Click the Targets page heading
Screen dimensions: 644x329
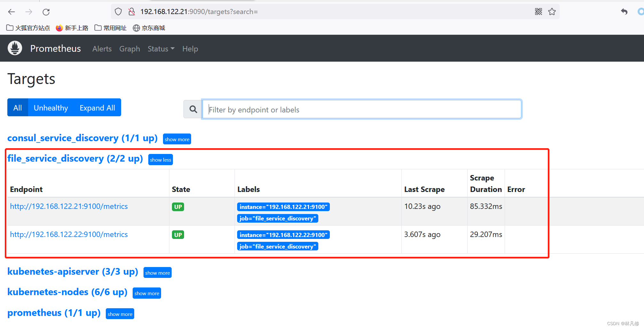[x=31, y=79]
